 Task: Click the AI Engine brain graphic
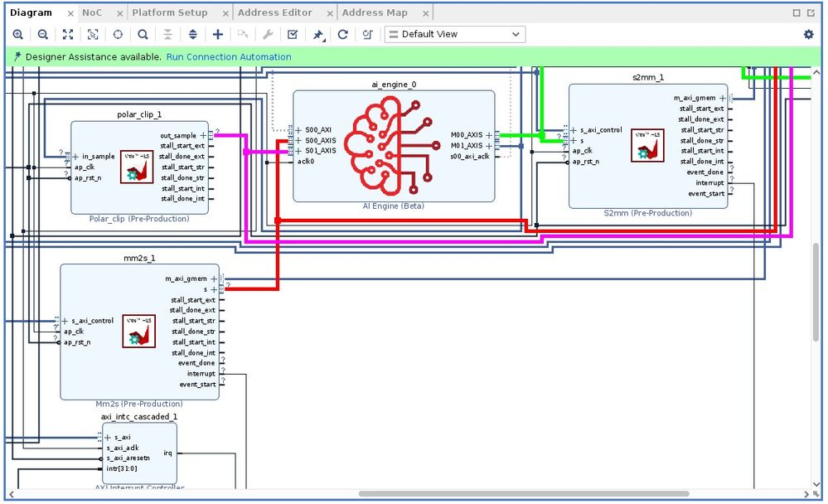tap(393, 145)
